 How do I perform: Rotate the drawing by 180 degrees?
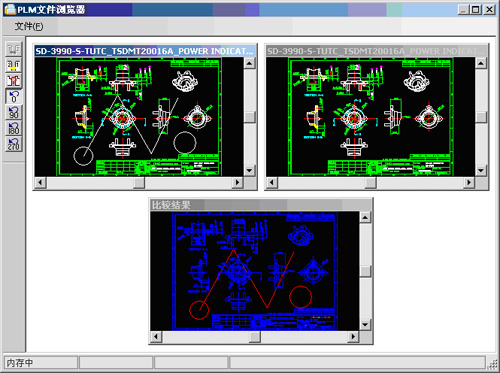(x=14, y=128)
